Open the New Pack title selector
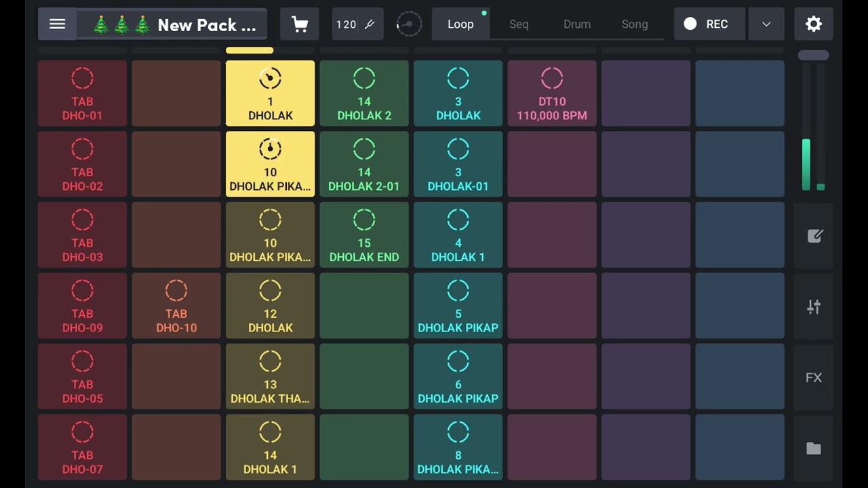The image size is (868, 488). tap(172, 24)
